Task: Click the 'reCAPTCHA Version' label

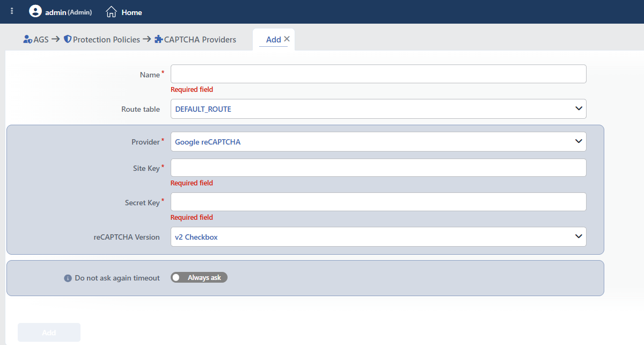Action: (x=127, y=237)
